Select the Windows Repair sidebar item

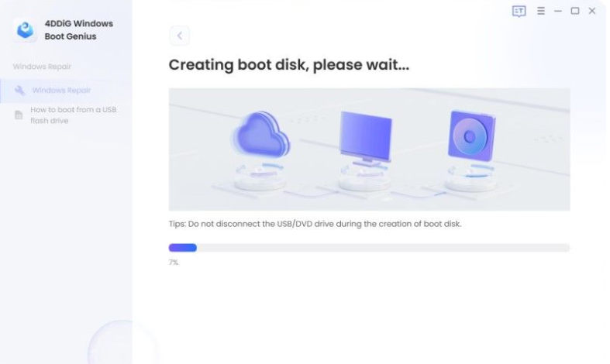pos(66,91)
